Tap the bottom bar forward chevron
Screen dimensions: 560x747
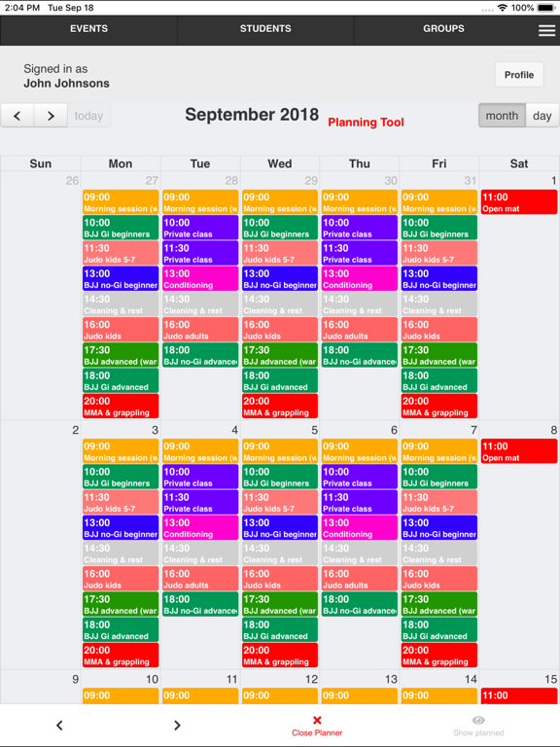click(177, 725)
